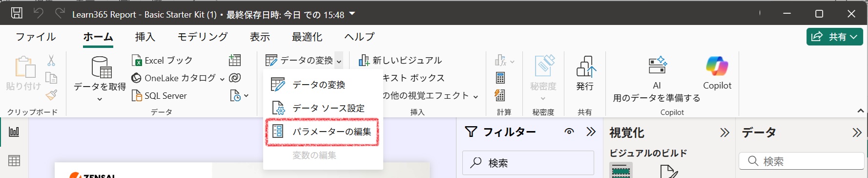The image size is (868, 178).
Task: Click 新しいビジュアル chart icon
Action: pyautogui.click(x=364, y=60)
